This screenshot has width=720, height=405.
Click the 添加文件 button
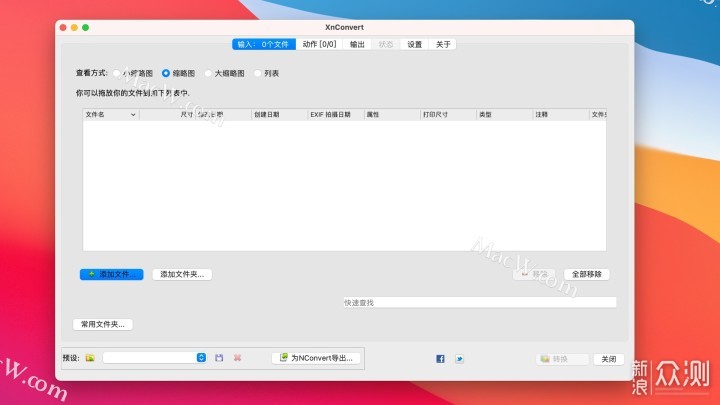click(112, 274)
